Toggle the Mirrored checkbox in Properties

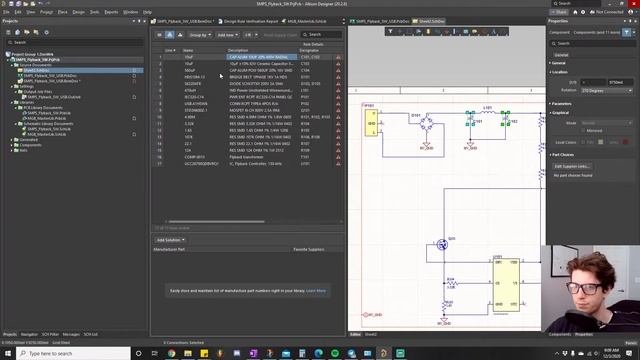tap(583, 131)
